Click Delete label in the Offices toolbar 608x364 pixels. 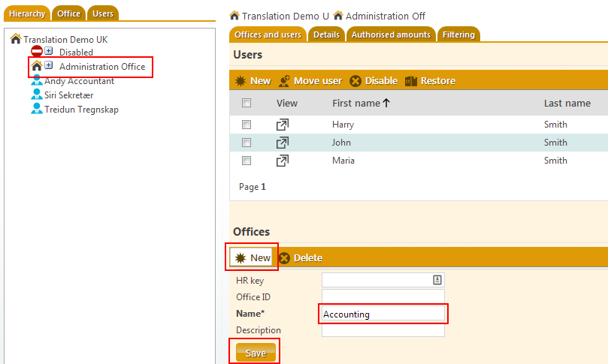pos(308,258)
